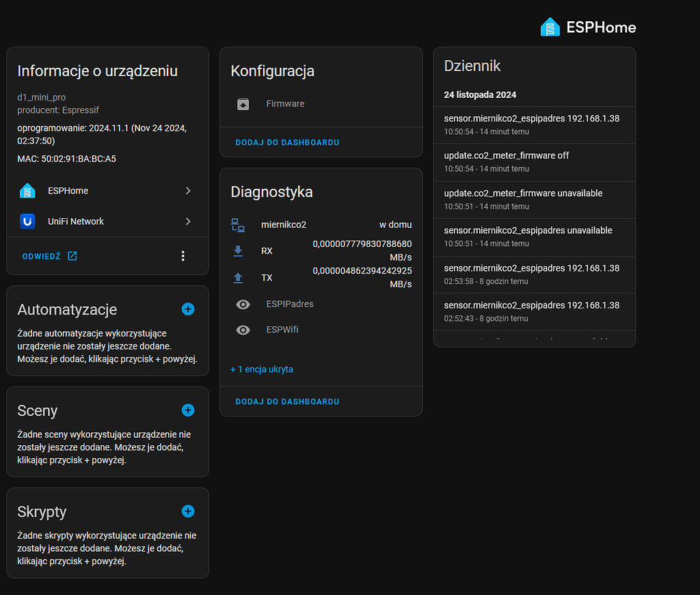Click DODAJ DO DASHBOARDU under Konfiguracja
700x595 pixels.
tap(286, 142)
